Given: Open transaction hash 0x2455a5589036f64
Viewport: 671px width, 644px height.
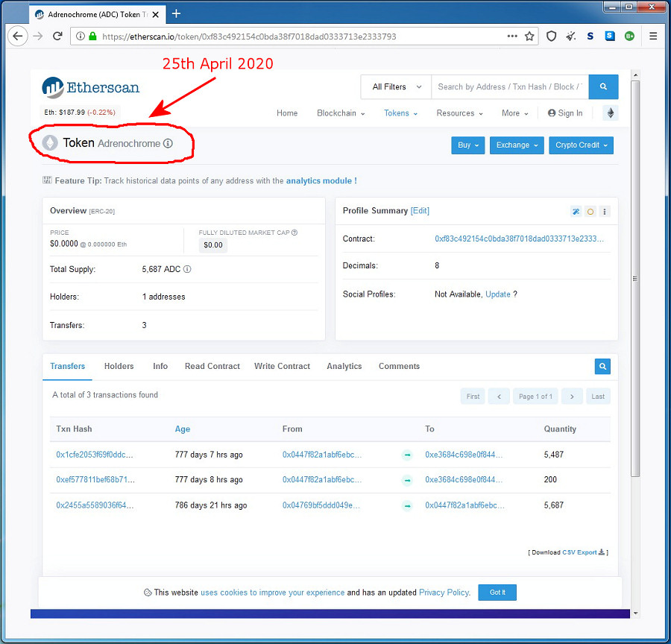Looking at the screenshot, I should point(95,505).
